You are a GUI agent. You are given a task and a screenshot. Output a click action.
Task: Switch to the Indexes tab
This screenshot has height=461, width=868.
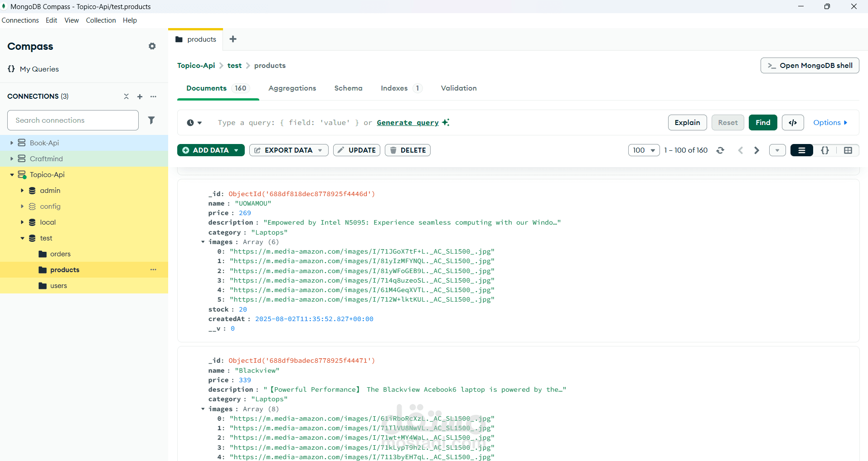[x=401, y=88]
